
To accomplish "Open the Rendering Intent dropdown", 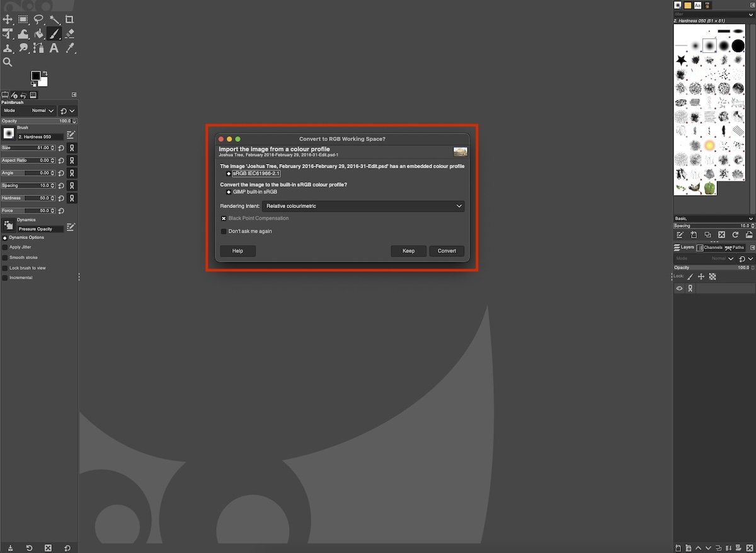I will point(364,206).
